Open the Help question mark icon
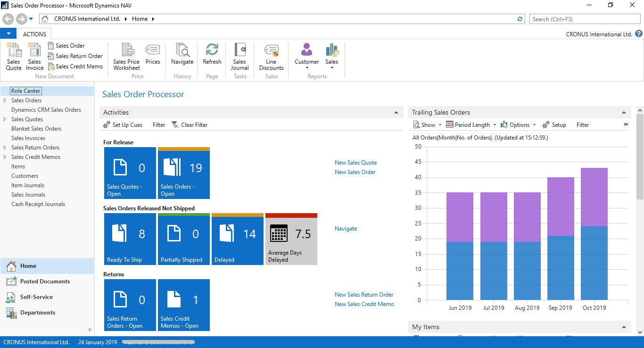The height and width of the screenshot is (348, 644). [x=639, y=34]
